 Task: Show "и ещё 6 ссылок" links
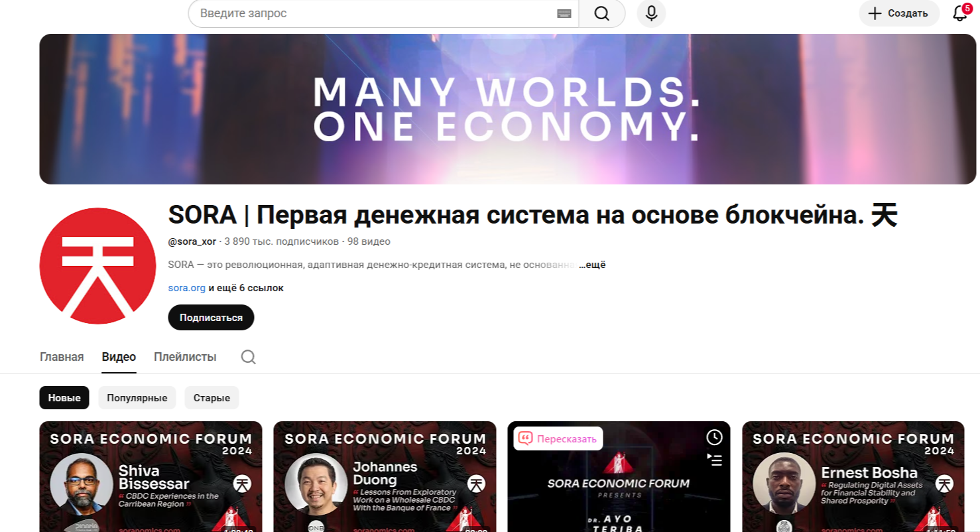246,288
